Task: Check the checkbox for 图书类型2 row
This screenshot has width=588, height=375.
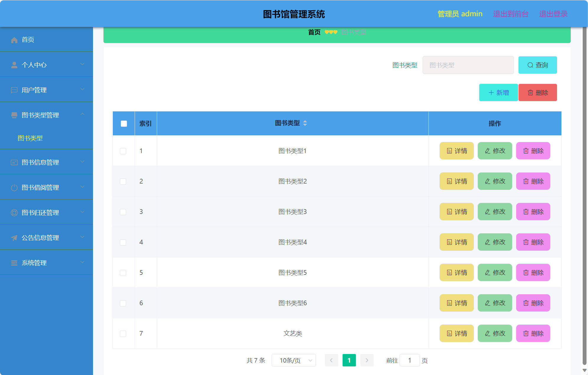Action: point(123,181)
